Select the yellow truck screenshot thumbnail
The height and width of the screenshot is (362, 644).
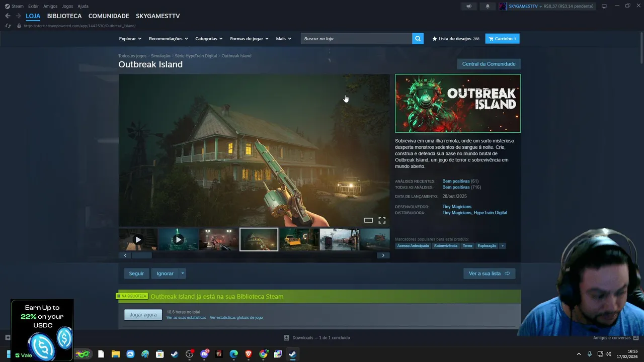(299, 240)
